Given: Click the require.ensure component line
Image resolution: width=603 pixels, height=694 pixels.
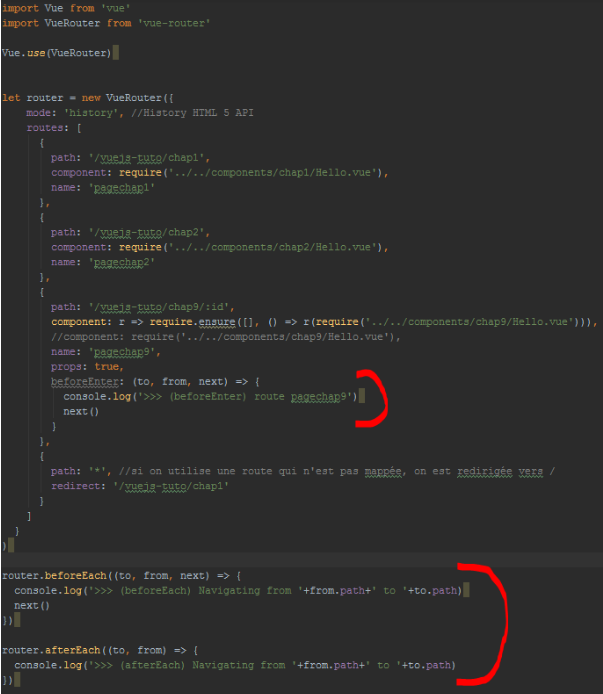Looking at the screenshot, I should [x=325, y=322].
